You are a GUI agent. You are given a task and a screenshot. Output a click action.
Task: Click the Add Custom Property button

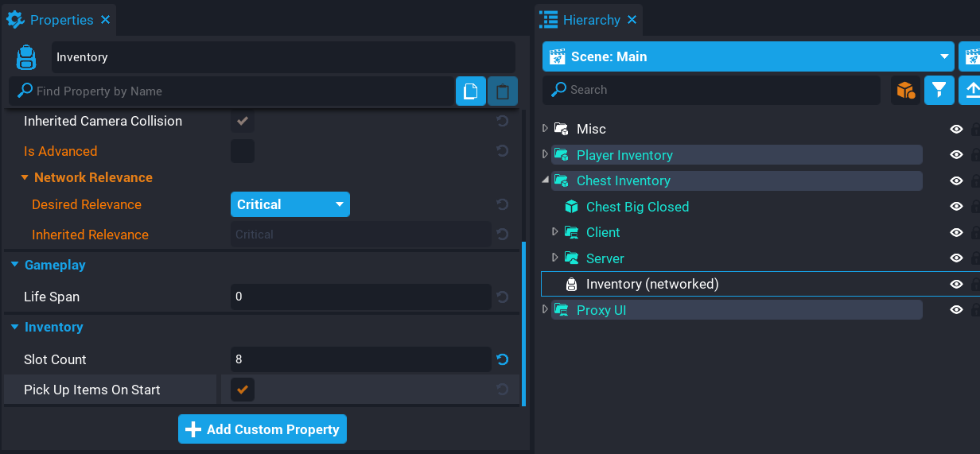[x=262, y=429]
